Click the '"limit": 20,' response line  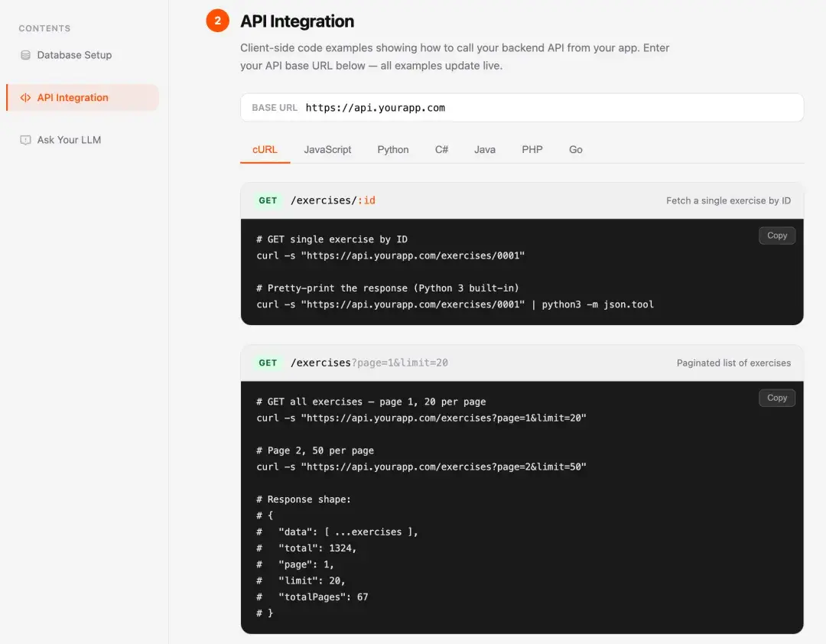click(x=301, y=581)
